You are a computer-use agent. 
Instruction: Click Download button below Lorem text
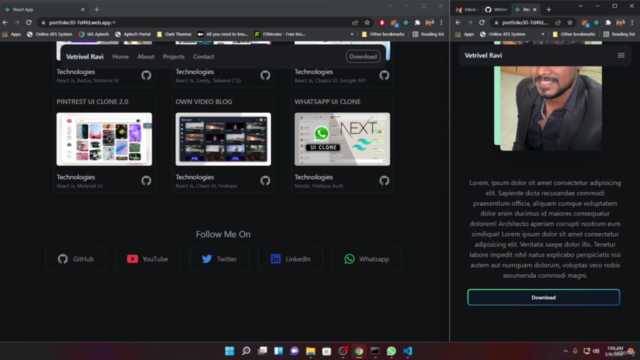[544, 298]
